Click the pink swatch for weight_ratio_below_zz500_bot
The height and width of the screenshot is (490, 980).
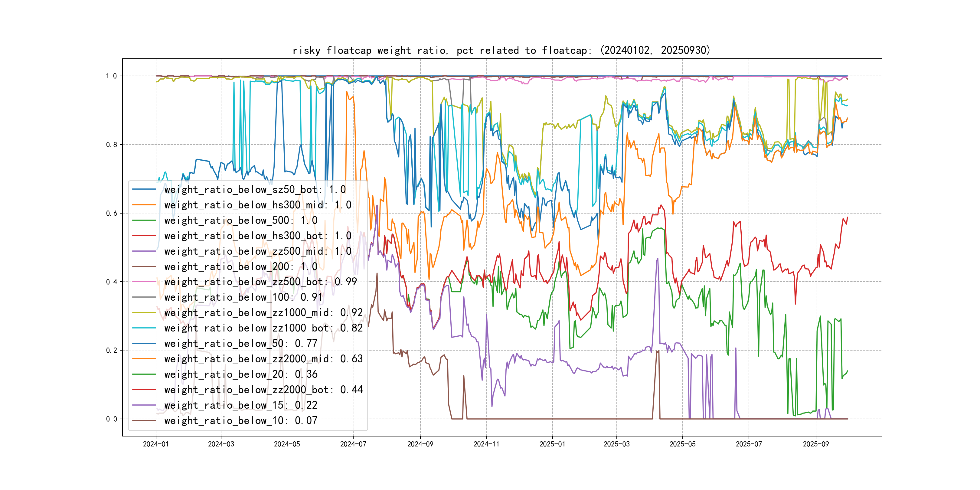(x=144, y=282)
